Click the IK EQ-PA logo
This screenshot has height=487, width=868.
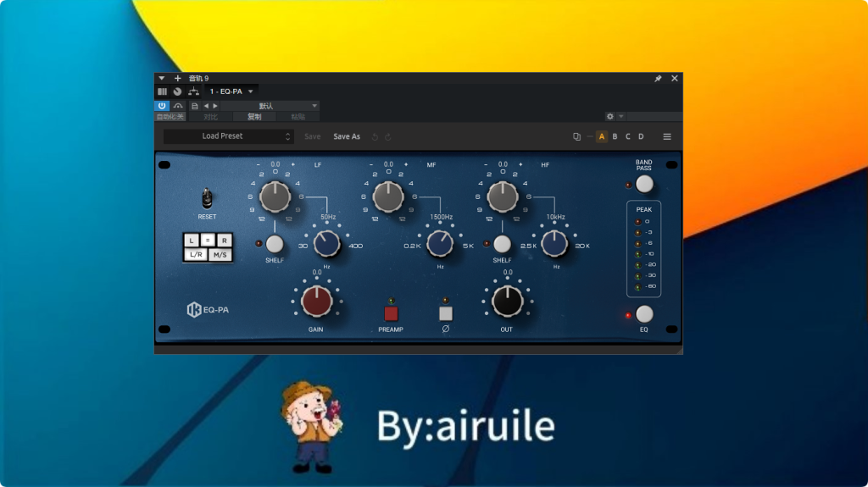click(208, 310)
